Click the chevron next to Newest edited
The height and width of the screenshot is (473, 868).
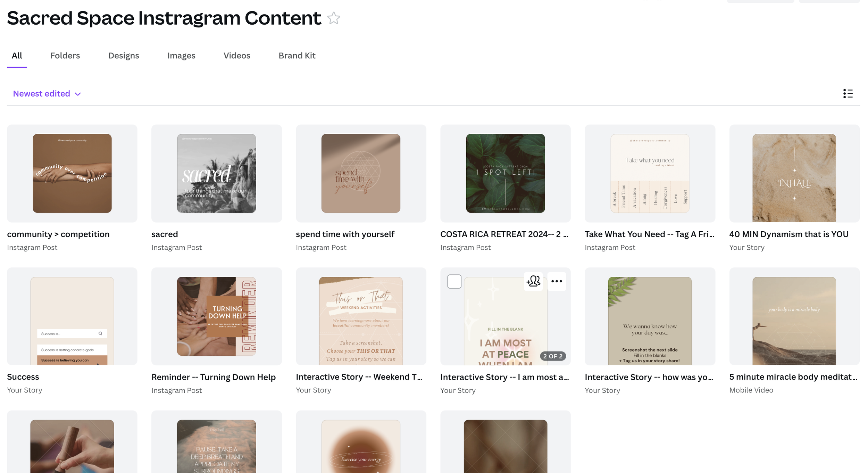pyautogui.click(x=78, y=94)
